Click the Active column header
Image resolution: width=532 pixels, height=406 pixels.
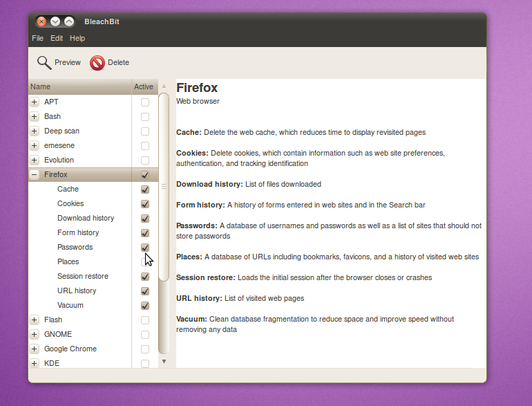tap(145, 86)
